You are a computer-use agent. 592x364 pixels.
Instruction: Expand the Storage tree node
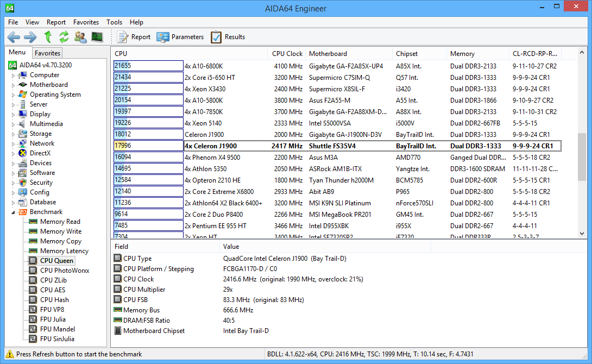pyautogui.click(x=13, y=134)
